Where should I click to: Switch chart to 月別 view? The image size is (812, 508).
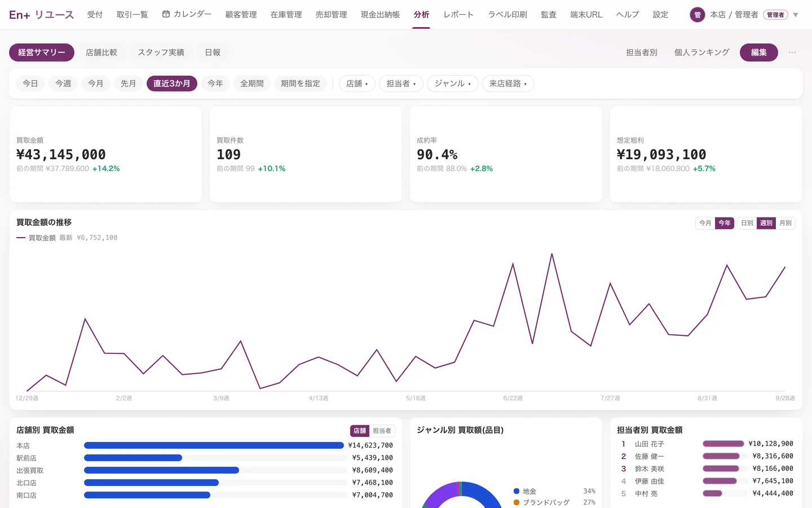[x=785, y=223]
